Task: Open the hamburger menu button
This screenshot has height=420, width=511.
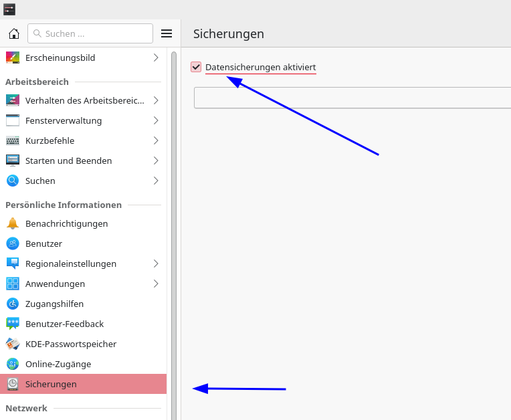Action: [167, 33]
